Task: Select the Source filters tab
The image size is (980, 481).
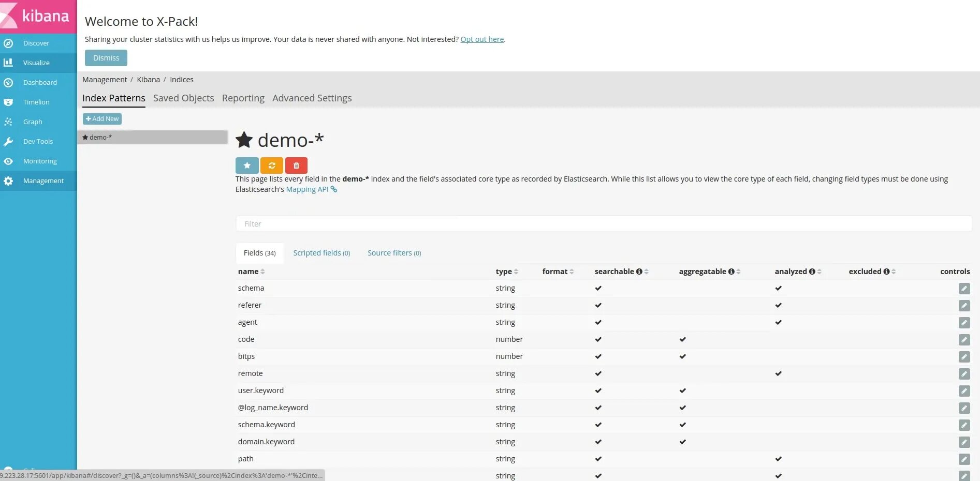Action: click(394, 253)
